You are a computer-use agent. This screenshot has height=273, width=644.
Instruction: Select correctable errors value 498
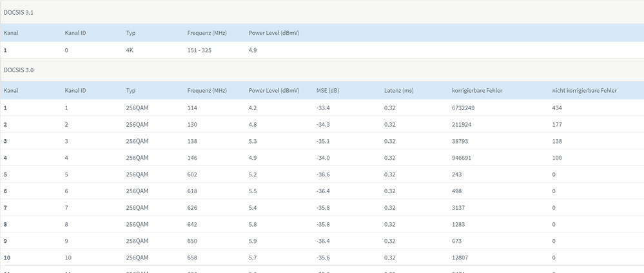point(456,191)
